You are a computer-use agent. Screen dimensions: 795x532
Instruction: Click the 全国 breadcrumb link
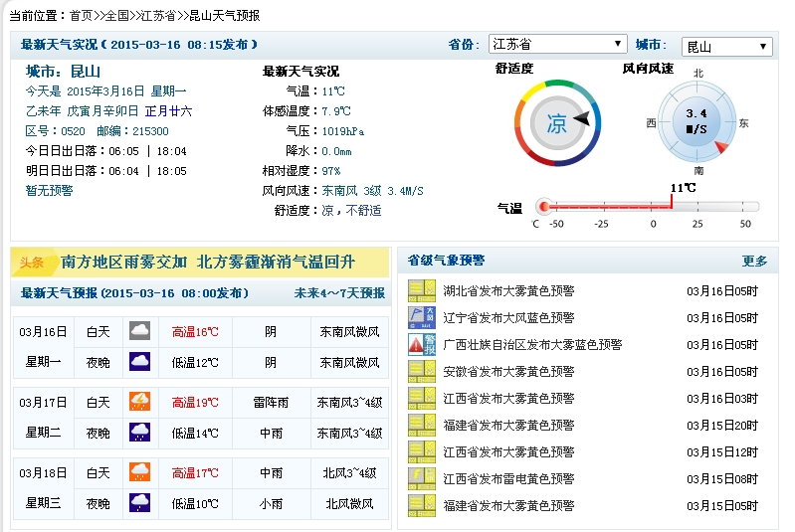[x=116, y=16]
